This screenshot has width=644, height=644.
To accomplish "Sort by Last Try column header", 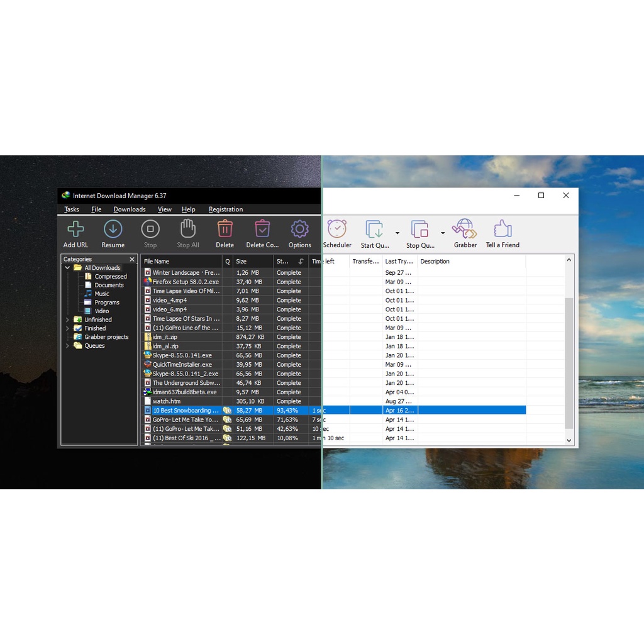I will [x=399, y=261].
